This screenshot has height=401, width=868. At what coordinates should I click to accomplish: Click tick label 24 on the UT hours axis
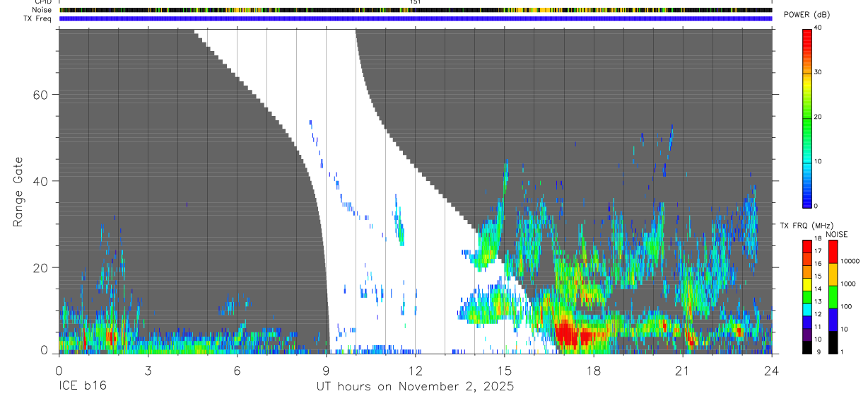[772, 371]
